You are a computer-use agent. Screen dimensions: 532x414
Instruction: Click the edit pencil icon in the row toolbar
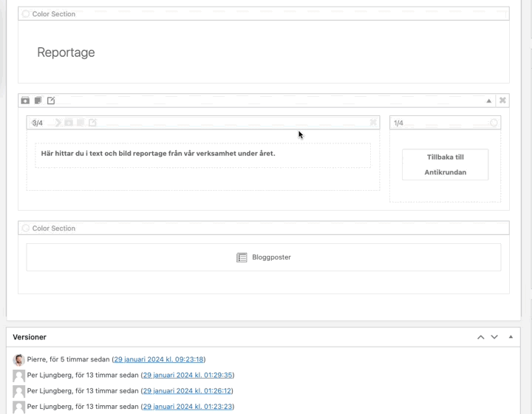pos(51,101)
